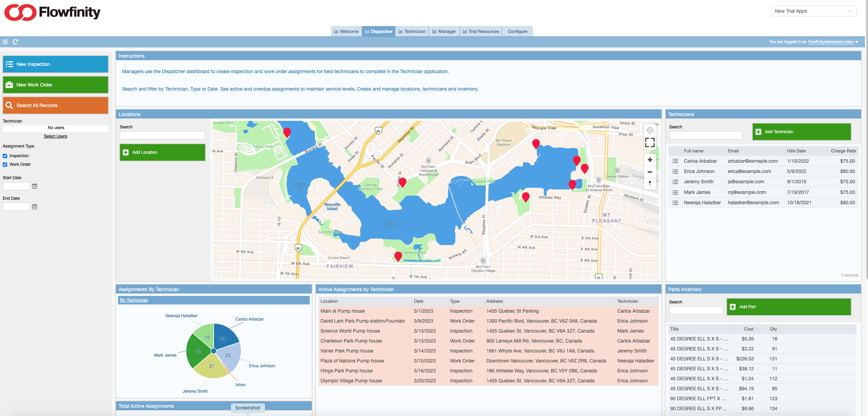Center the map on my location
This screenshot has width=868, height=416.
coord(650,130)
